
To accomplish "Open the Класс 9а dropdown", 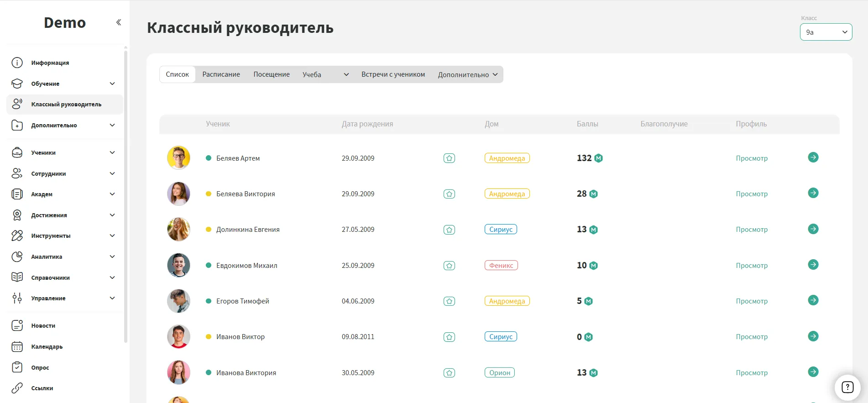I will click(826, 32).
